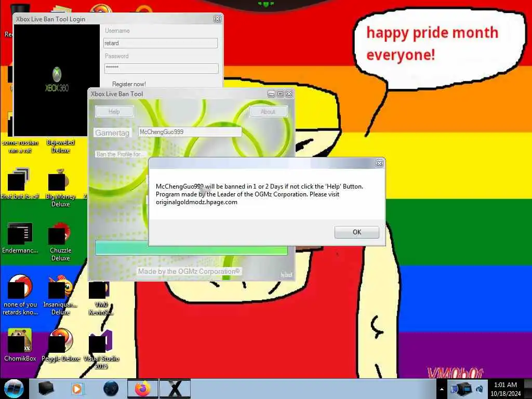Click the 'Register now!' link
The height and width of the screenshot is (399, 532).
click(x=129, y=84)
